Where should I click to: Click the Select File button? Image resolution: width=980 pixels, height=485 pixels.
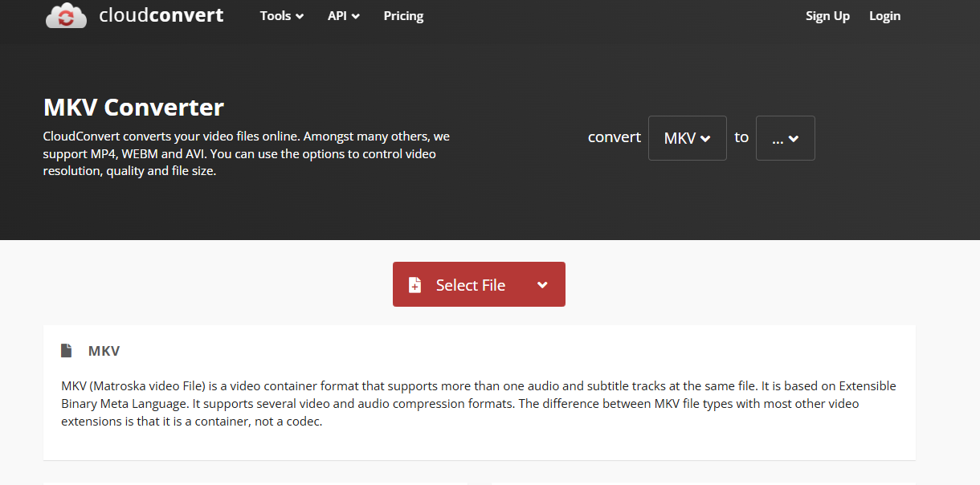pos(479,284)
